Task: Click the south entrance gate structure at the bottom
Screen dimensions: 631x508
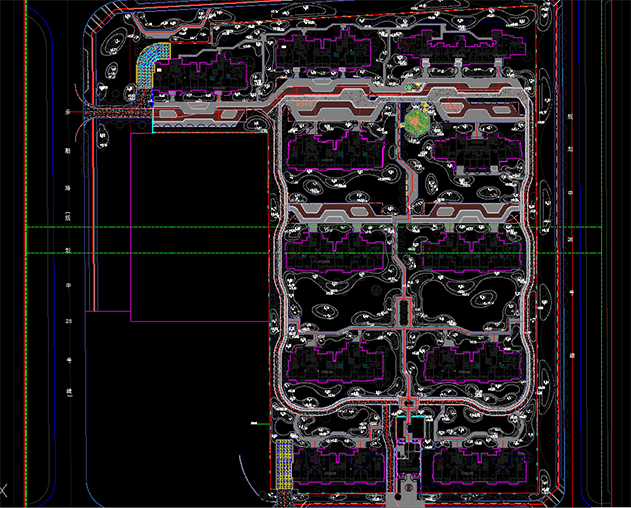Action: [x=407, y=494]
